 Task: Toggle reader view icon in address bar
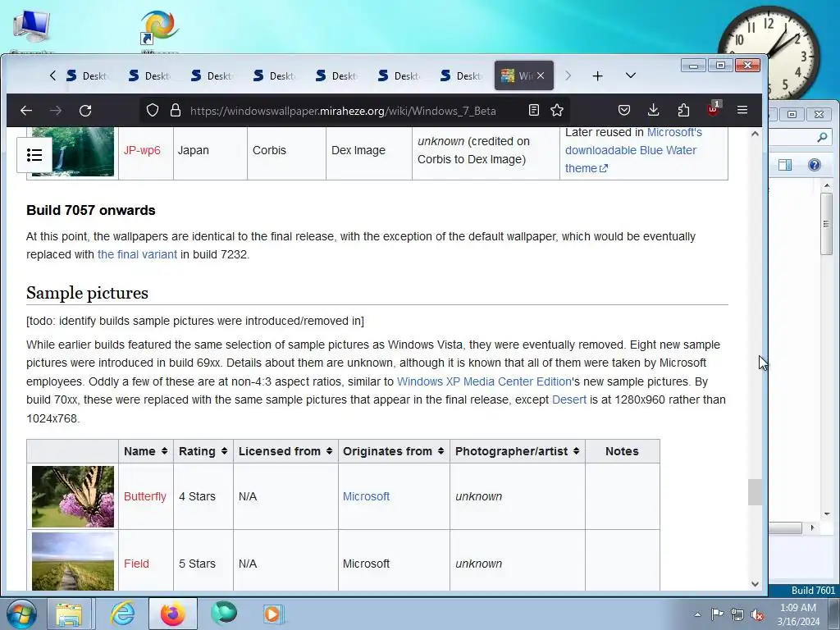(x=533, y=111)
